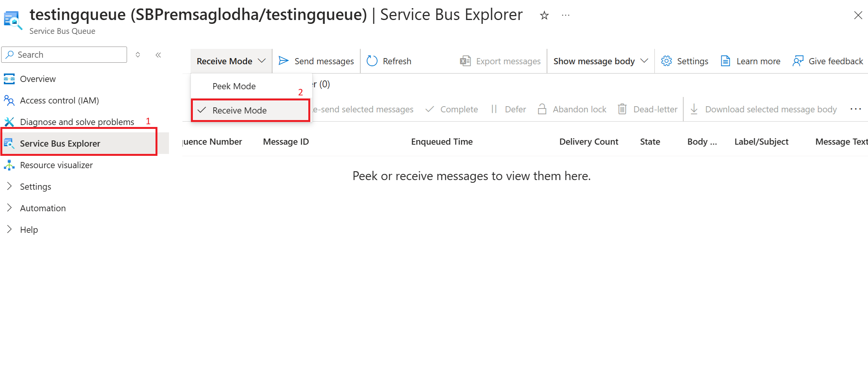Screen dimensions: 868x384
Task: Click Export messages button
Action: 500,61
